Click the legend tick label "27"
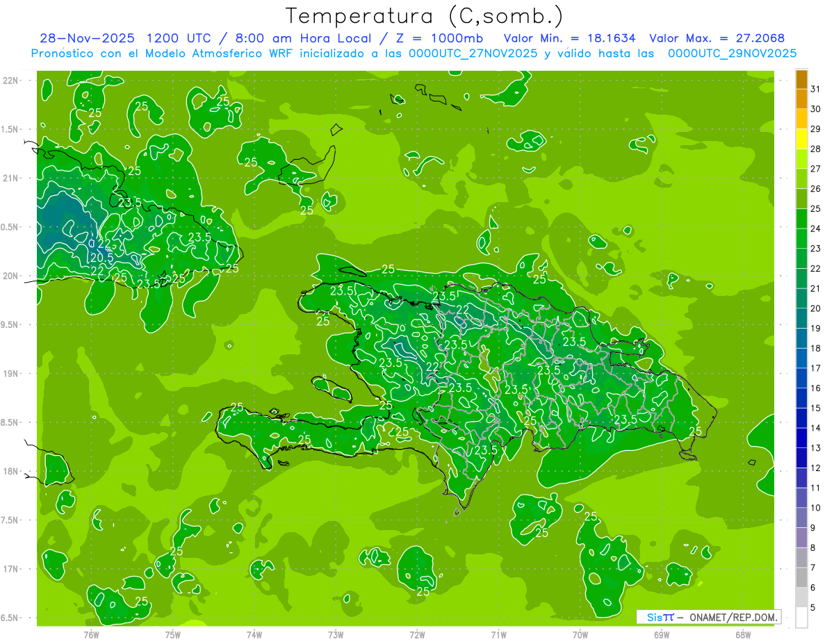The width and height of the screenshot is (834, 644). [815, 169]
